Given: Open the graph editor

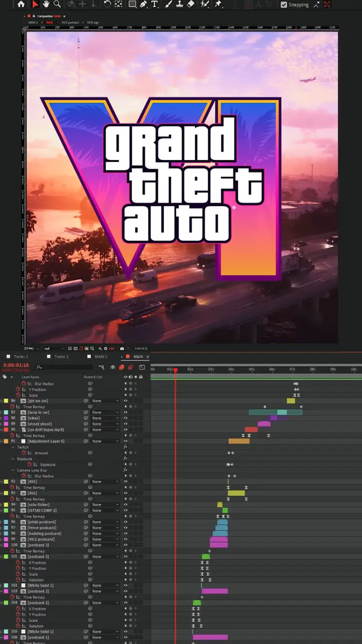Looking at the screenshot, I should click(142, 367).
